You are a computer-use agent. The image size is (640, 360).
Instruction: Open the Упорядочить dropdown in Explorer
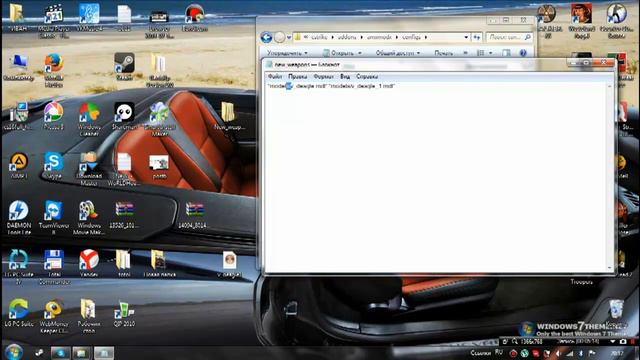[287, 53]
